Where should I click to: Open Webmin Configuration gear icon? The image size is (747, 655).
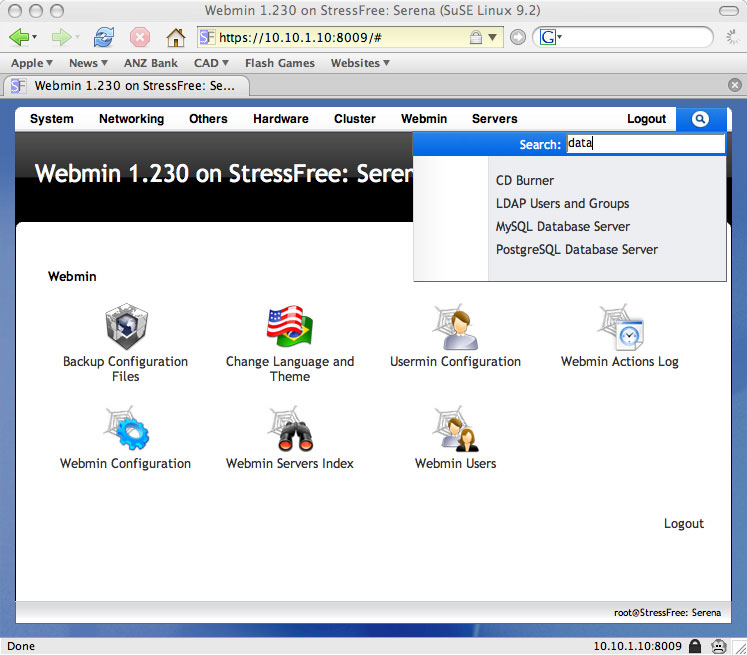[x=126, y=428]
